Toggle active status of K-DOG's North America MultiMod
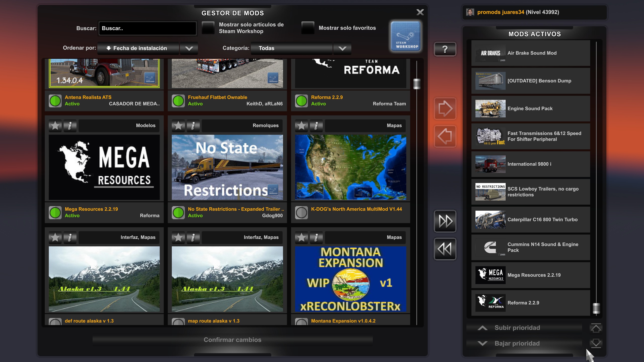Viewport: 644px width, 362px height. pos(301,213)
